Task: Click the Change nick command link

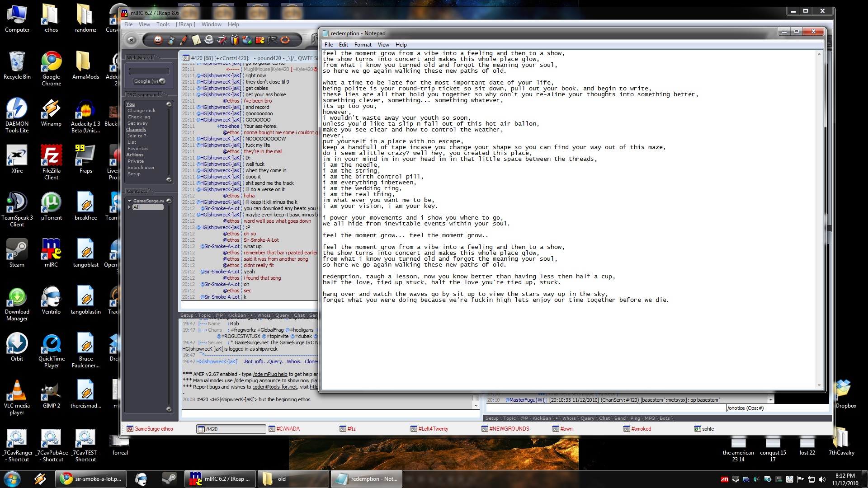Action: coord(141,111)
